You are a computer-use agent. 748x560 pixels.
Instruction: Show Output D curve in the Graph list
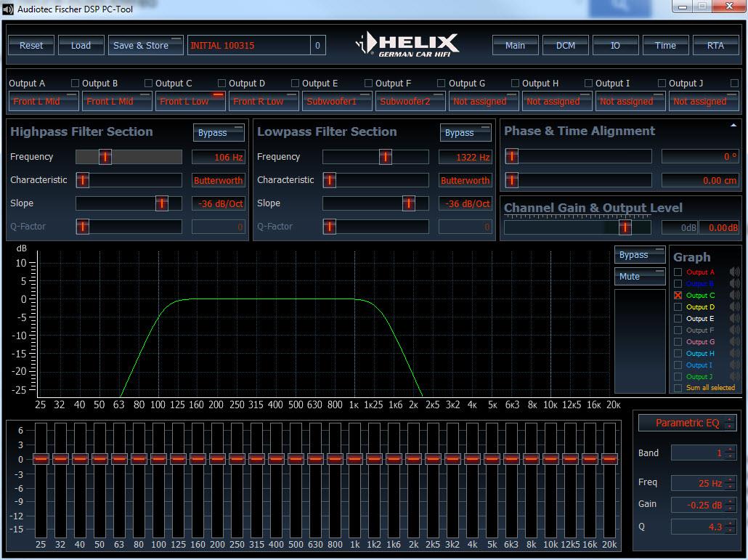(678, 307)
